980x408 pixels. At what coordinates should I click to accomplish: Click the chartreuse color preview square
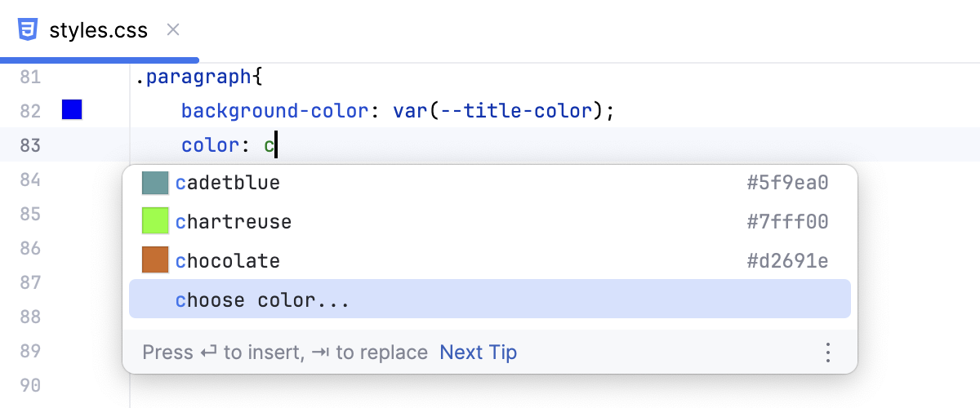tap(154, 222)
